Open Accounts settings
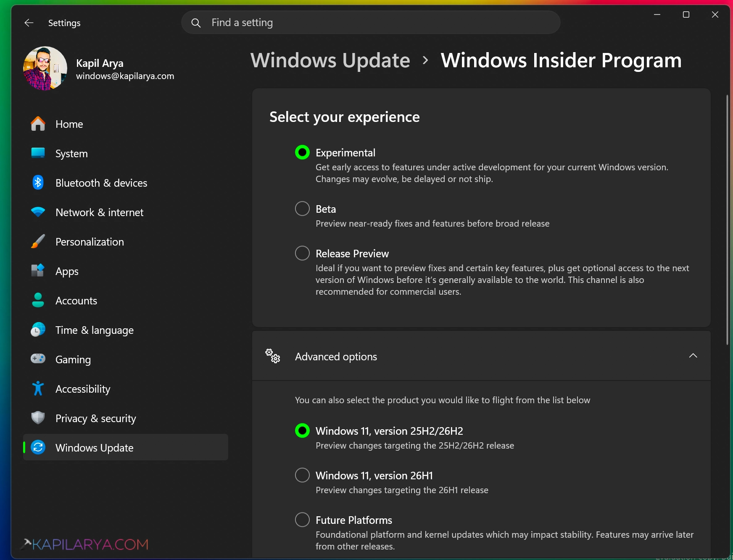 (126, 301)
